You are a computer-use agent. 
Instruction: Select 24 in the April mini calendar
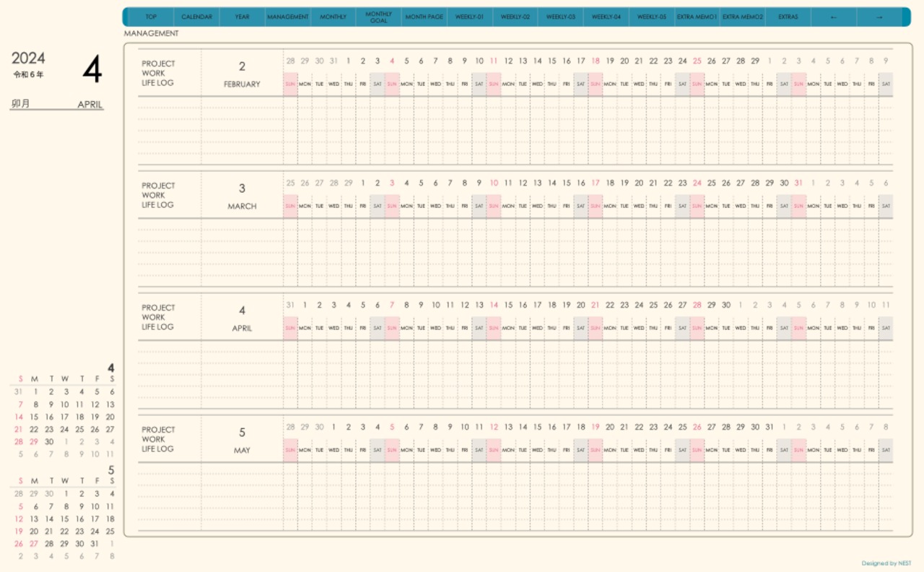tap(64, 430)
